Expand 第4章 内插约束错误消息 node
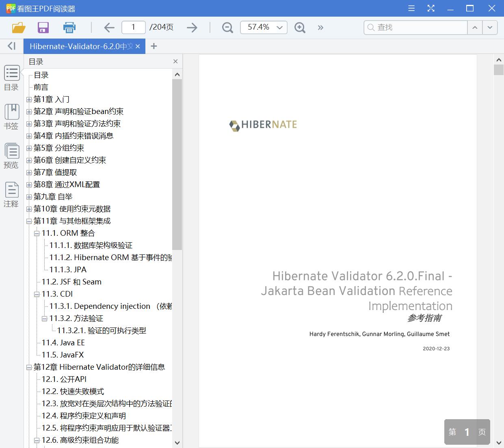Viewport: 504px width, 448px height. [29, 136]
